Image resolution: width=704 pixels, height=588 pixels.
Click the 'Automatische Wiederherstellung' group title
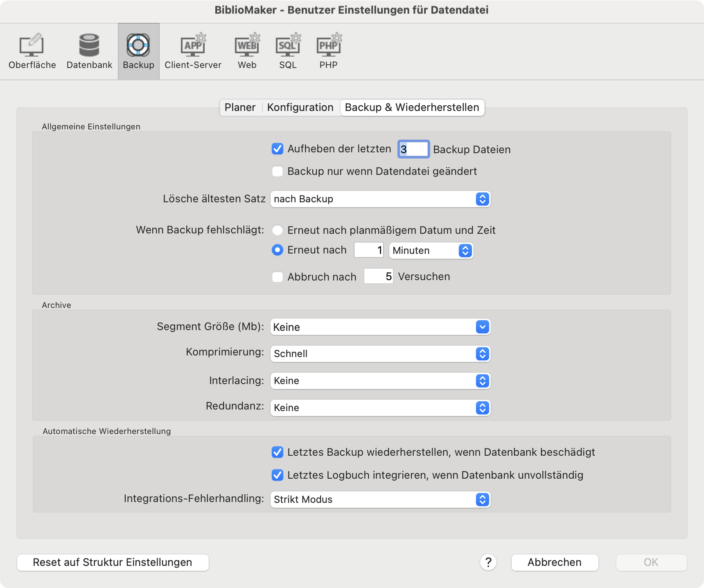click(x=107, y=431)
